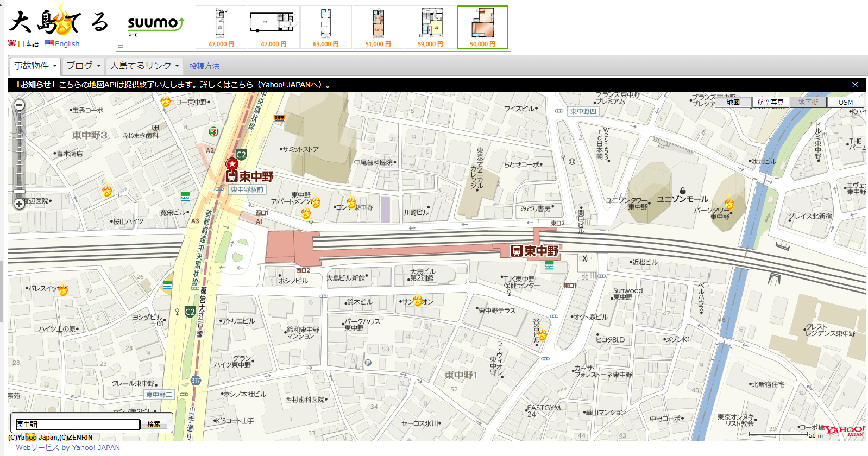Click the zoom in plus button
868x456 pixels.
[20, 204]
